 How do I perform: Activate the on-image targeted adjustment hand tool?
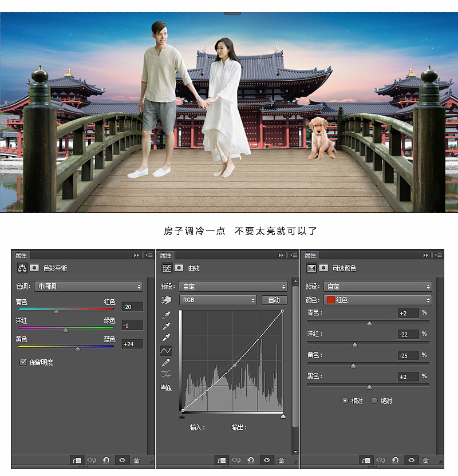(166, 300)
